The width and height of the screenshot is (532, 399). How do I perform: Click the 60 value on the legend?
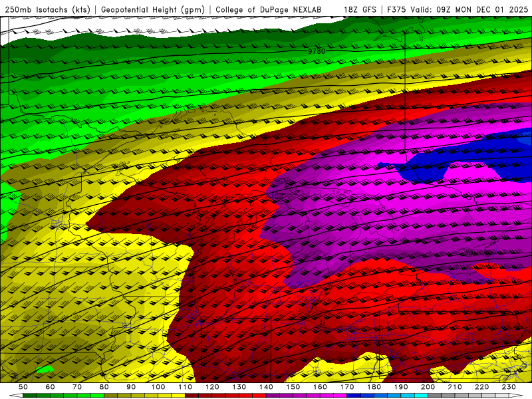(x=50, y=387)
